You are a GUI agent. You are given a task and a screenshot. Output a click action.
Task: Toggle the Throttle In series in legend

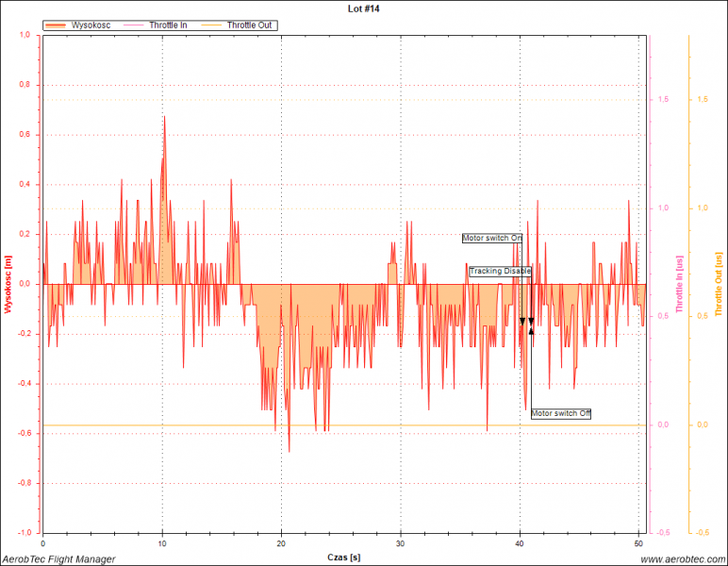coord(168,25)
